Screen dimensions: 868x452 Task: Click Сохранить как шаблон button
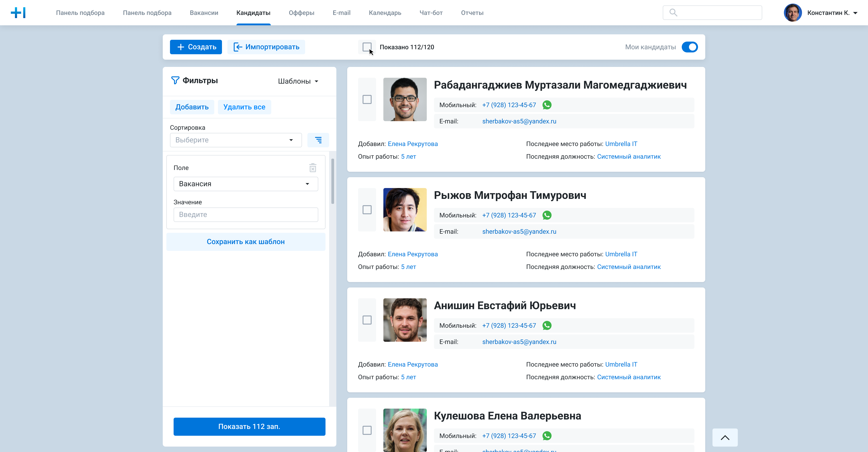[x=246, y=242]
